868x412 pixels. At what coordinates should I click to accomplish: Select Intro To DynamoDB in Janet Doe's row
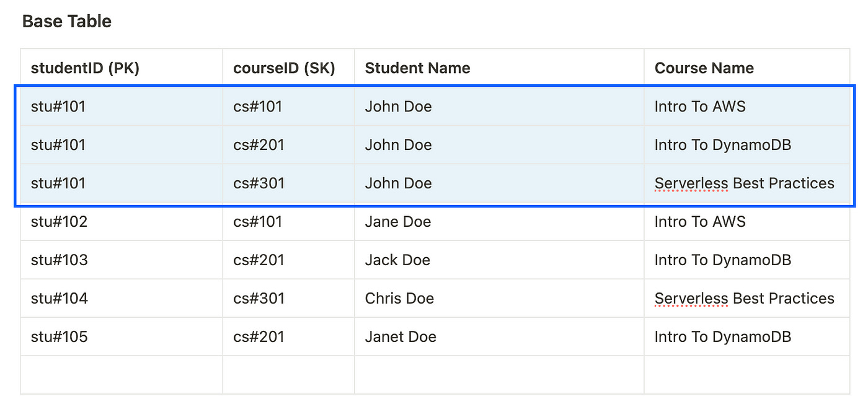(x=723, y=337)
